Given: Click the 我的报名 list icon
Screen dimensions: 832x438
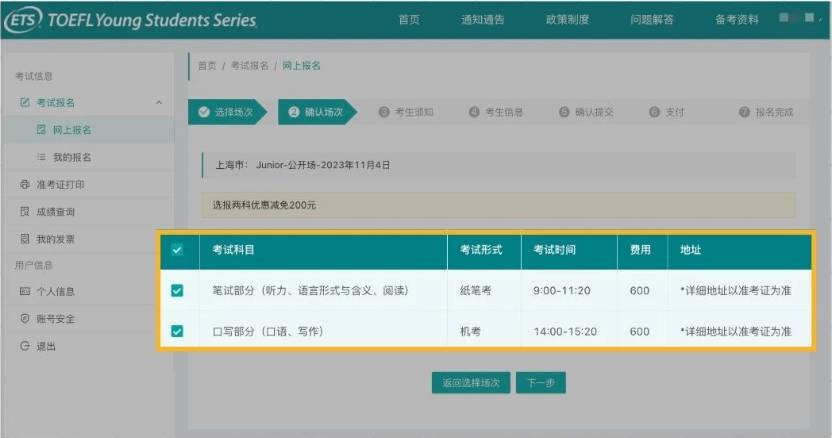Looking at the screenshot, I should pos(41,157).
